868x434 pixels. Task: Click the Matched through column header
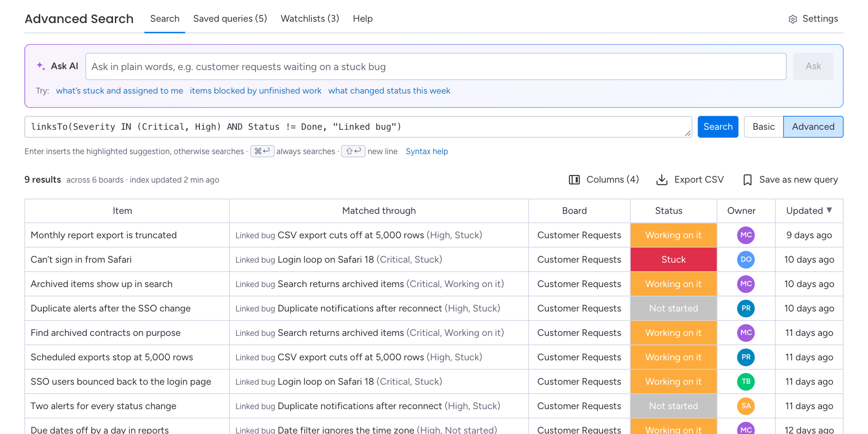(379, 211)
